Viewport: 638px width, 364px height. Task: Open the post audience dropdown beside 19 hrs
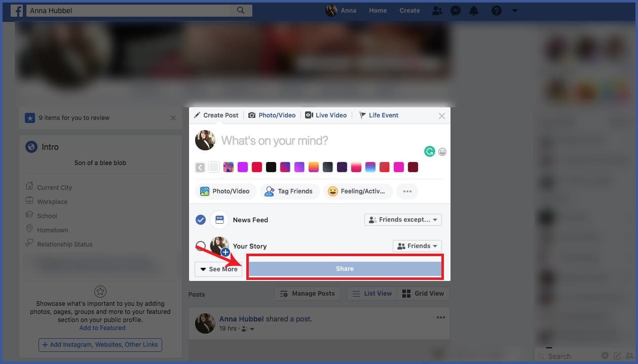pyautogui.click(x=247, y=329)
